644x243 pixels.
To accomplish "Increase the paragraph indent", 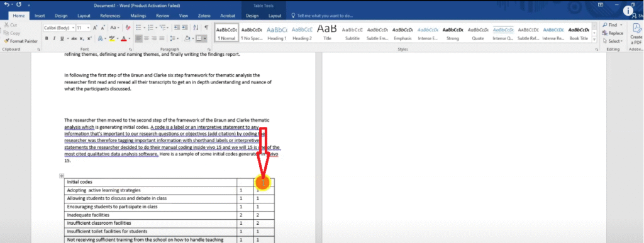I will [186, 28].
